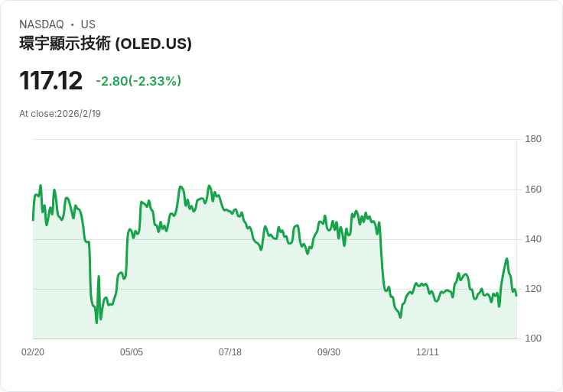
Task: Click the 05/05 date on x-axis
Action: point(132,352)
